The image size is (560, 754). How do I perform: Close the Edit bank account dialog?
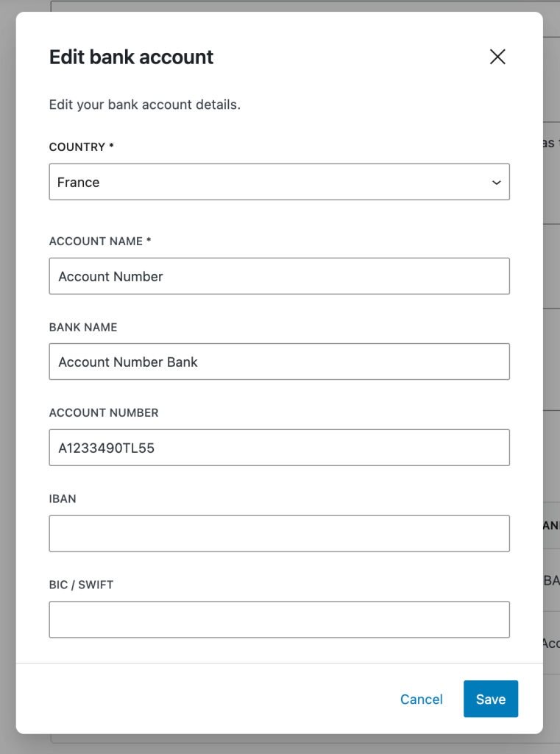point(497,57)
